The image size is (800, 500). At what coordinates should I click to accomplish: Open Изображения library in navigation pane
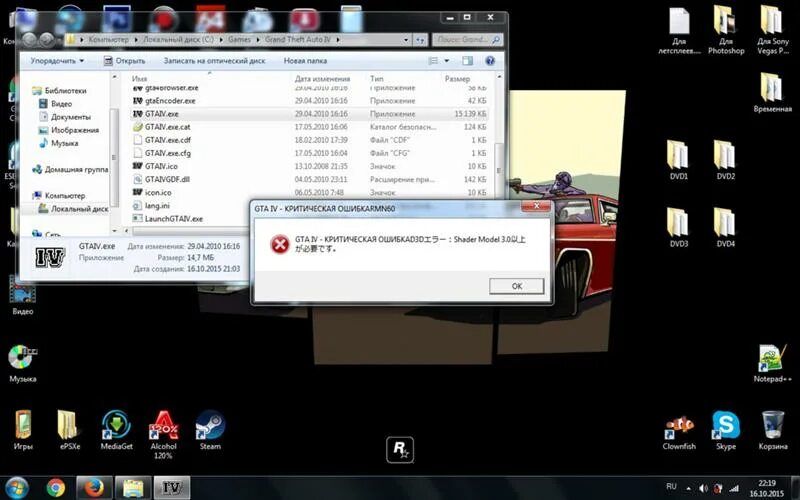69,130
